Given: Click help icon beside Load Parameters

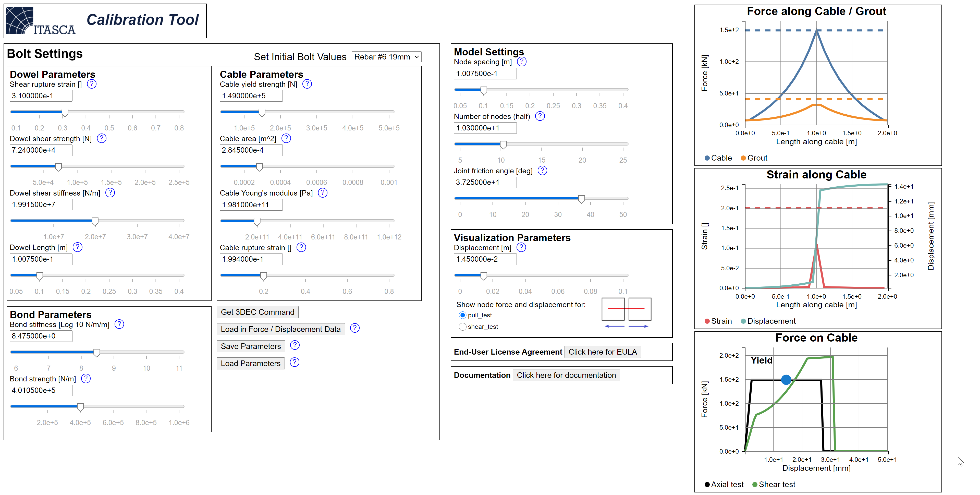Looking at the screenshot, I should pos(295,362).
